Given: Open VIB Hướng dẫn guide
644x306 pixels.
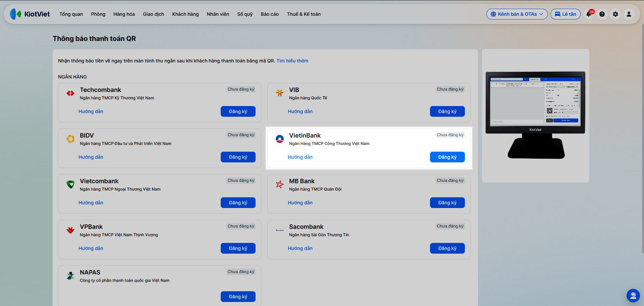Looking at the screenshot, I should click(x=300, y=111).
